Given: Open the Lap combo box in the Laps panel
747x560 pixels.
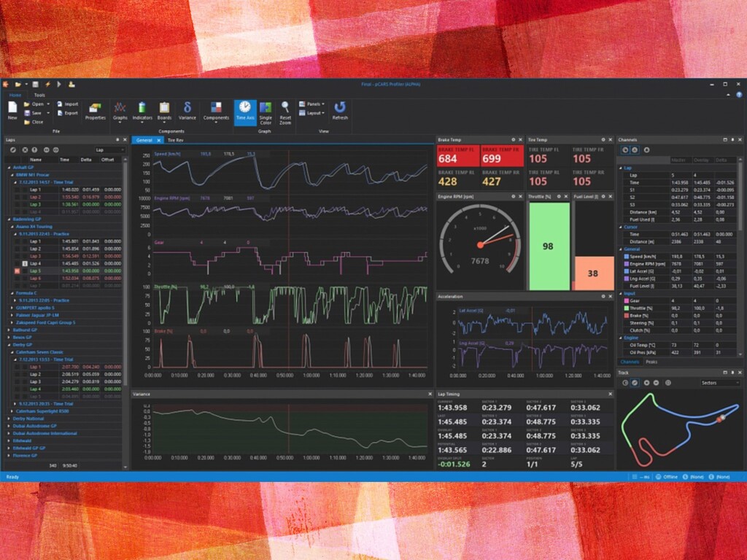Looking at the screenshot, I should [109, 150].
